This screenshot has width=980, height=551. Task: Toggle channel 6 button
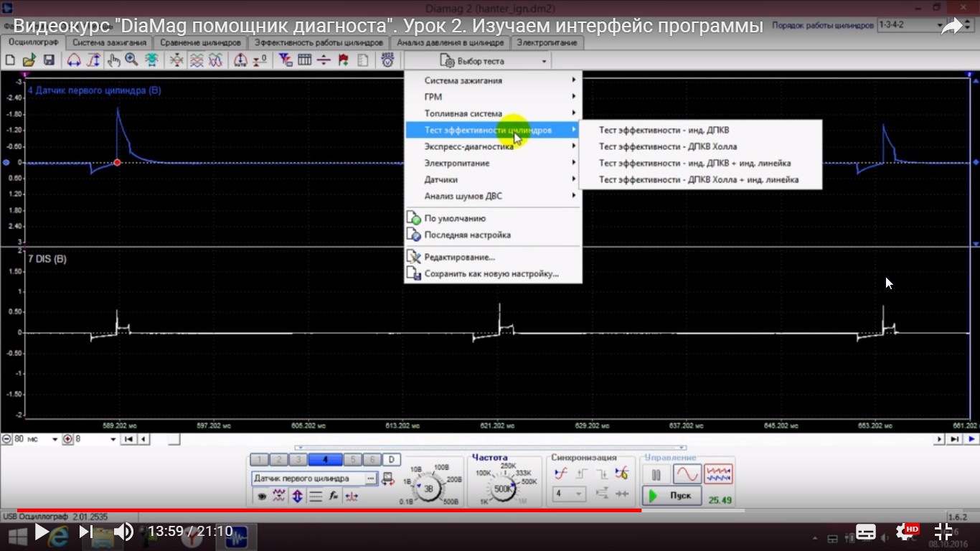[372, 460]
